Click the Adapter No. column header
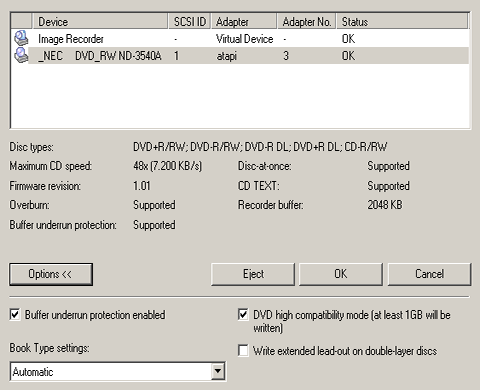 tap(307, 22)
